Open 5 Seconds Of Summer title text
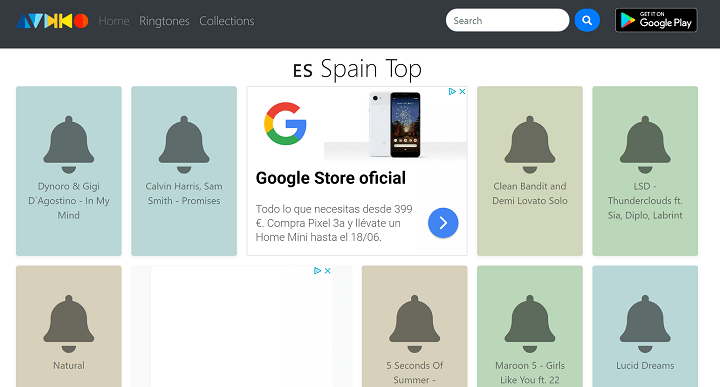The height and width of the screenshot is (387, 720). pyautogui.click(x=415, y=373)
